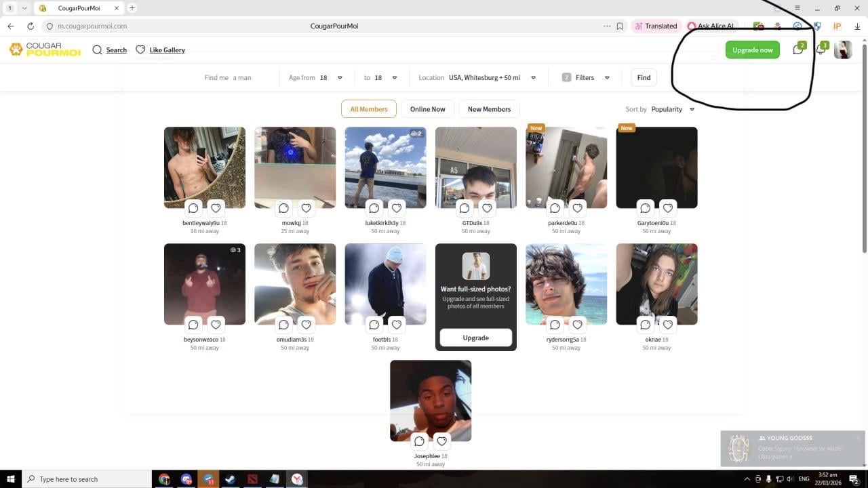
Task: Click the chat icon on GTDu9x's card
Action: point(465,208)
